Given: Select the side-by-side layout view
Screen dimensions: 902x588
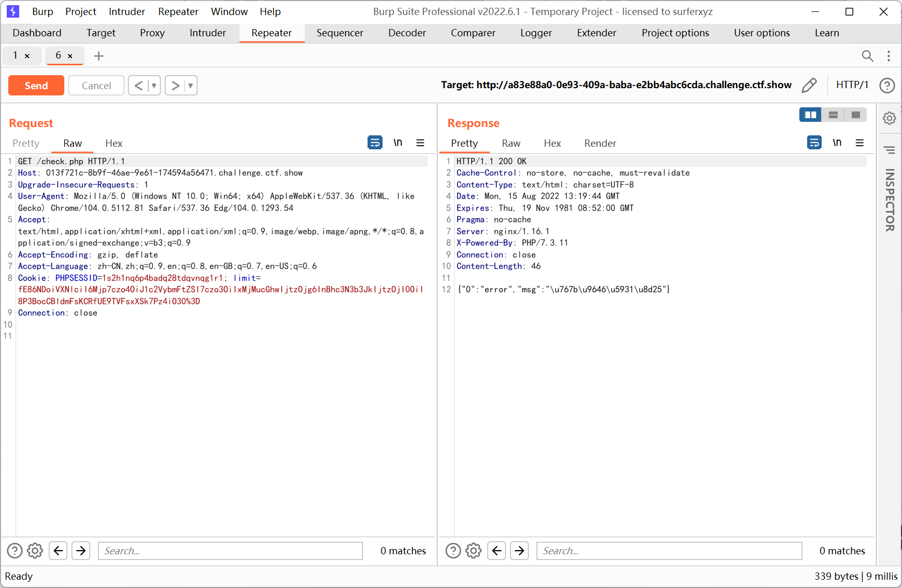Looking at the screenshot, I should [x=810, y=115].
